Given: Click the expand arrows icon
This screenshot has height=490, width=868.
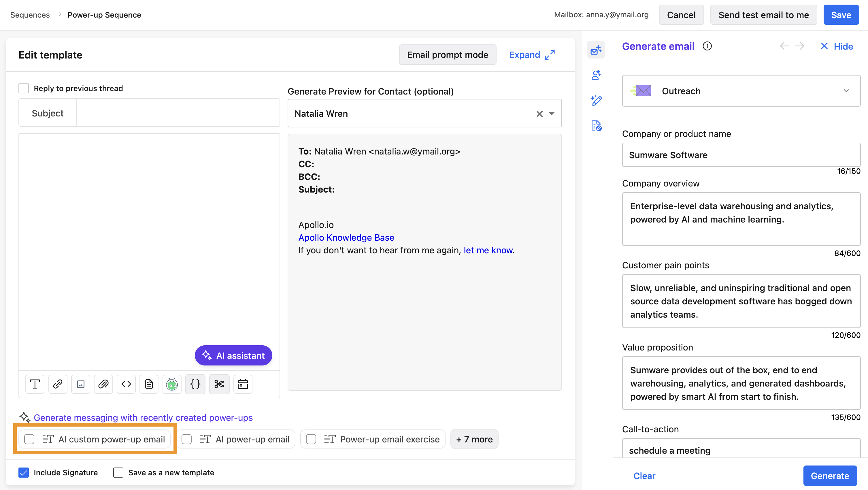Looking at the screenshot, I should click(550, 54).
